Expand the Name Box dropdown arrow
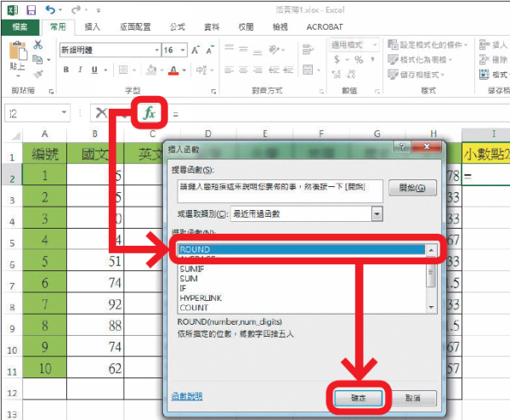Image resolution: width=510 pixels, height=420 pixels. coord(64,112)
